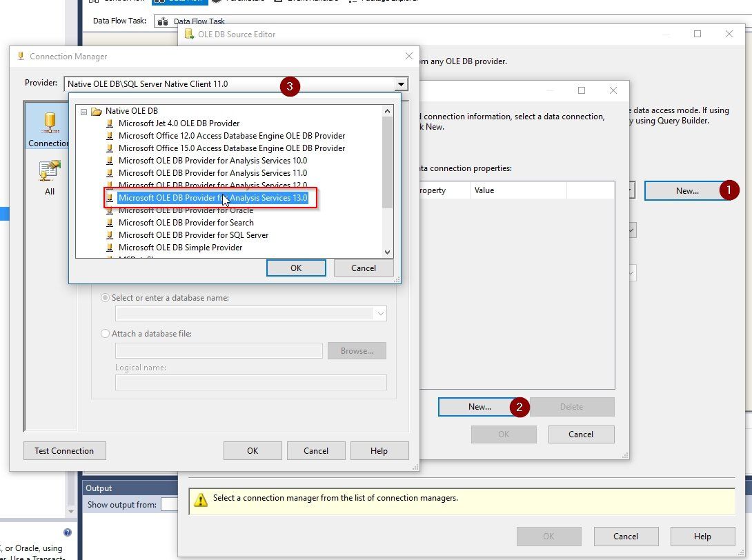Click the help question mark icon in toolbox pane
Viewport: 752px width, 560px height.
coord(68,532)
